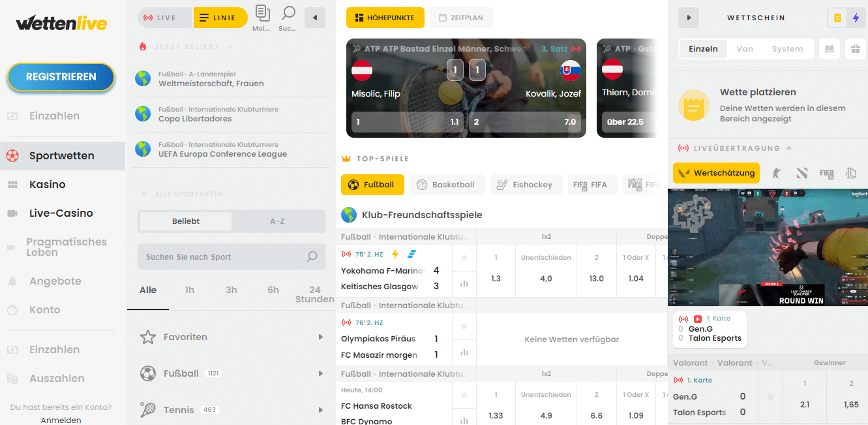Open statistics chart icon for Olympiakos Piräus match
Screen dimensions: 868x425
(x=464, y=352)
